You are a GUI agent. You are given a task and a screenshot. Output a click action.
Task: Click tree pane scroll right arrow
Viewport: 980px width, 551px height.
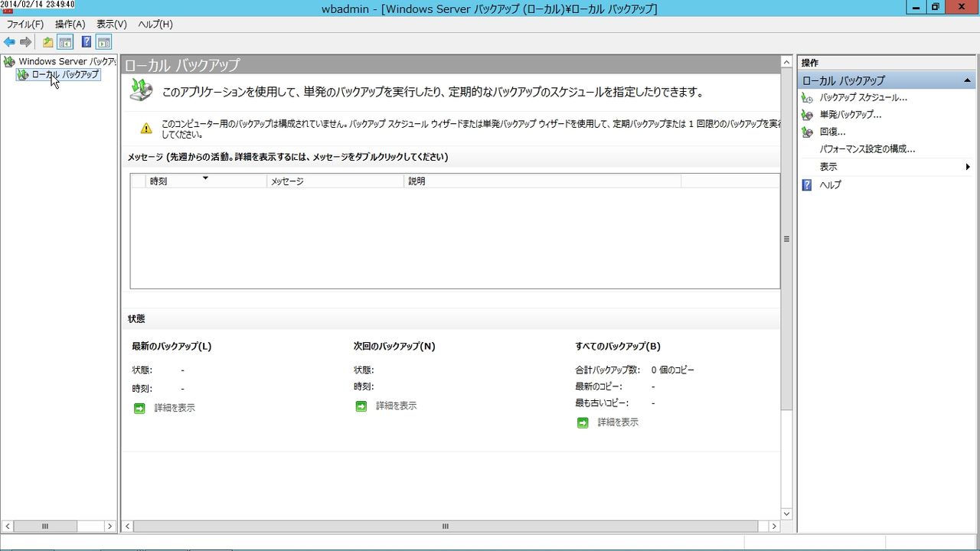coord(109,527)
